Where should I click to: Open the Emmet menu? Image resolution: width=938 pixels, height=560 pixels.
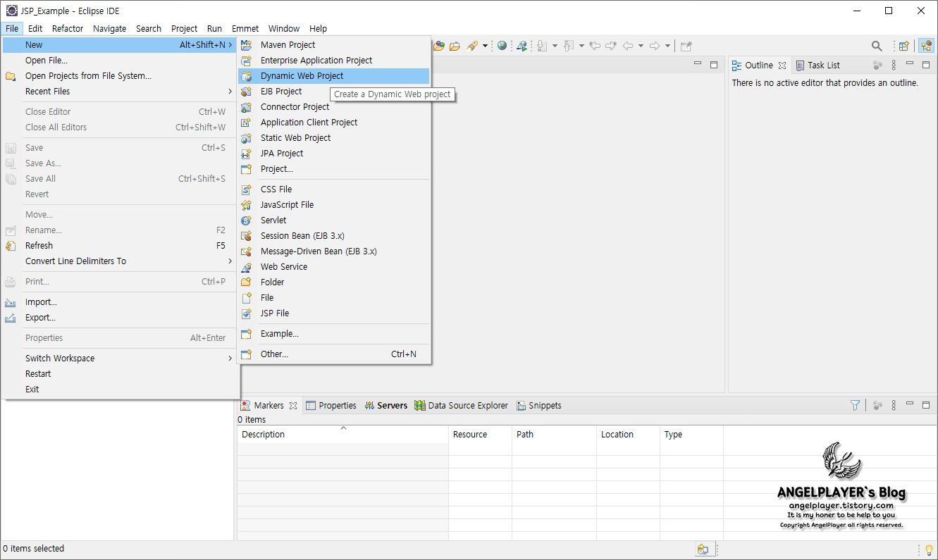245,29
